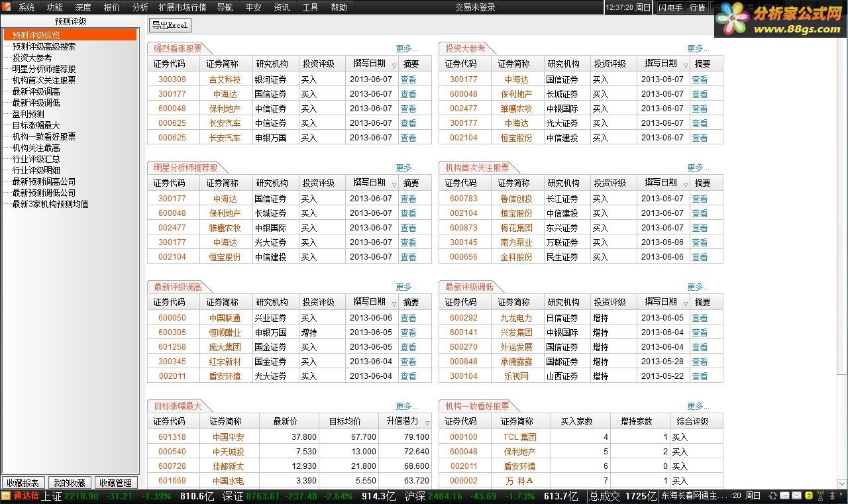The height and width of the screenshot is (504, 848).
Task: Open 更多... link for 明星分析师推荐股
Action: (407, 168)
